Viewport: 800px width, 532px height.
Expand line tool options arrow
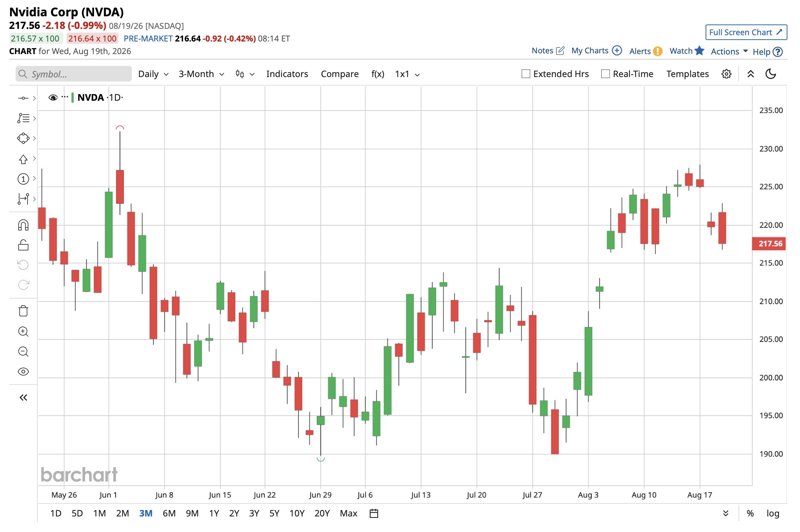pyautogui.click(x=34, y=98)
